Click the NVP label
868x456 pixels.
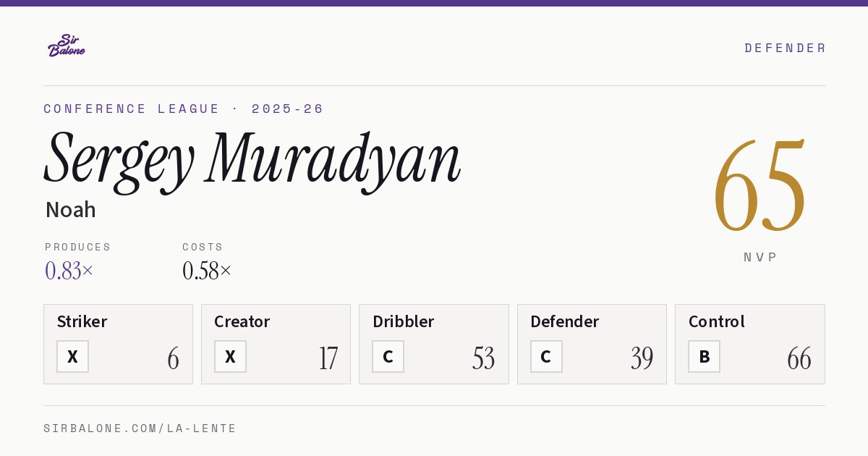[760, 257]
